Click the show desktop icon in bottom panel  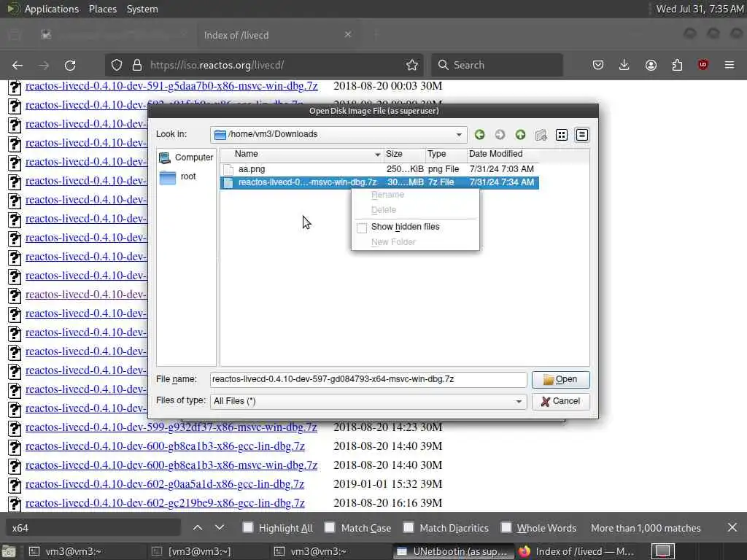9,552
